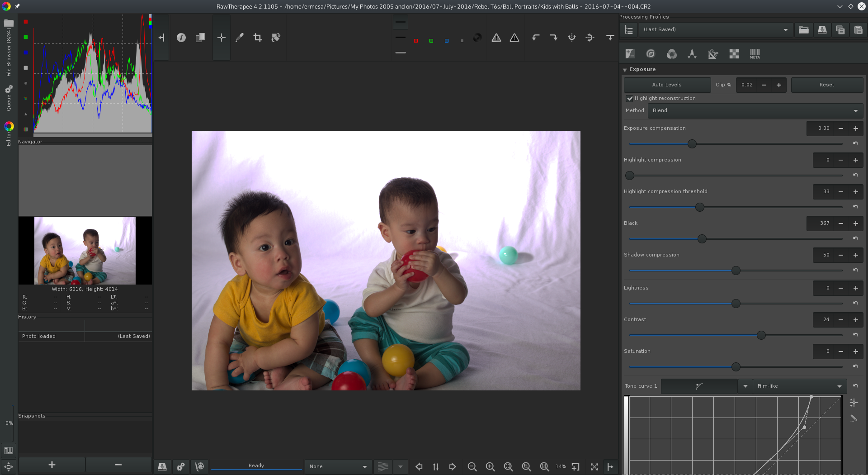Toggle blue channel preview
Screen dimensions: 868x475
click(x=447, y=41)
